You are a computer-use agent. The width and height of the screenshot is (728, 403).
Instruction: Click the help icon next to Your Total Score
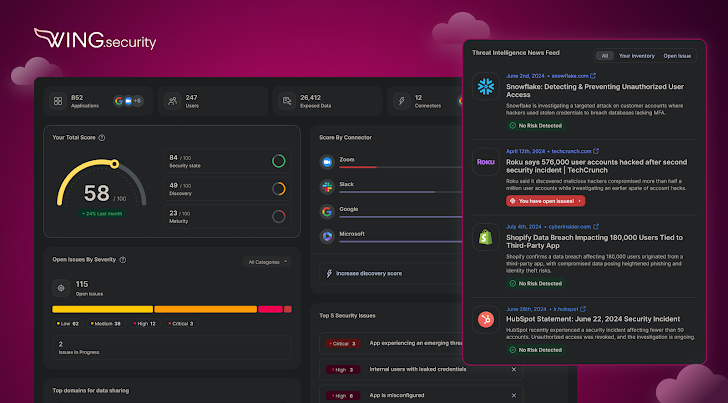(x=102, y=138)
